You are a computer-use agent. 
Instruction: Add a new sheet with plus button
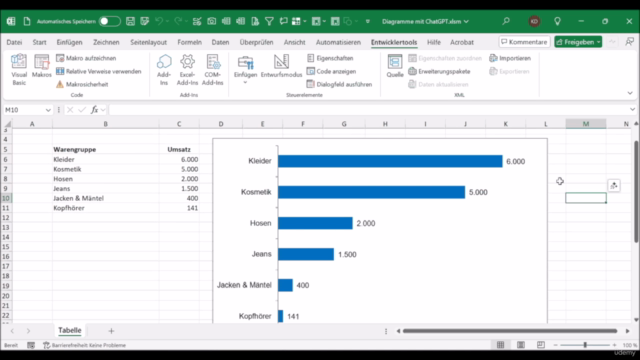coord(111,331)
